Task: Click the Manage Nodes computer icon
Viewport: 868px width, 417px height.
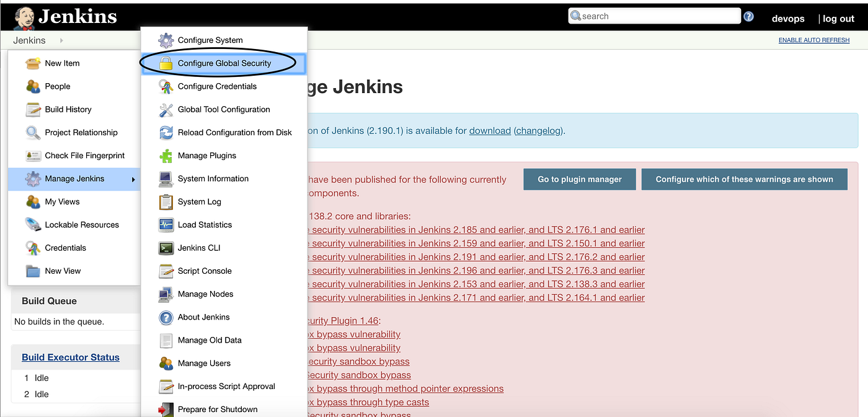Action: [165, 294]
